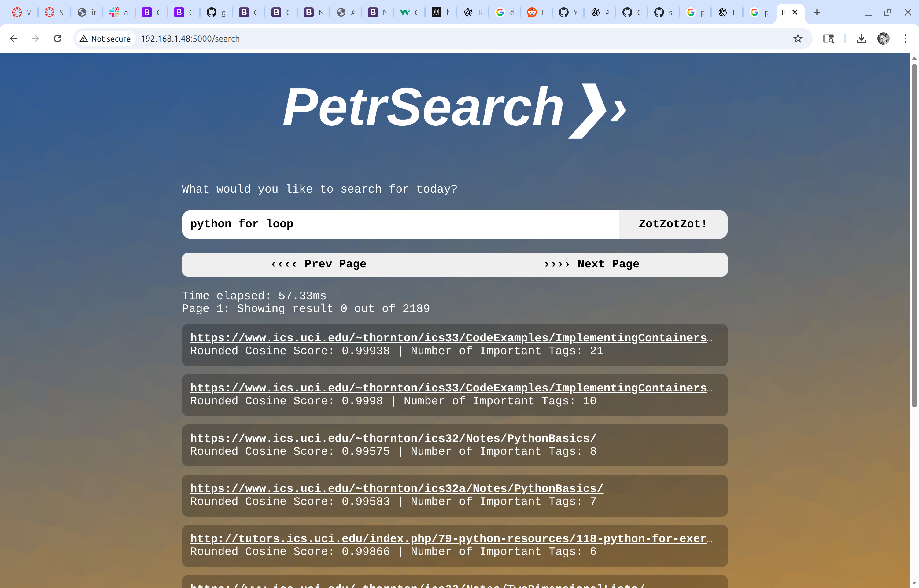The image size is (919, 588).
Task: Click the search field containing 'python for loop'
Action: [x=400, y=224]
